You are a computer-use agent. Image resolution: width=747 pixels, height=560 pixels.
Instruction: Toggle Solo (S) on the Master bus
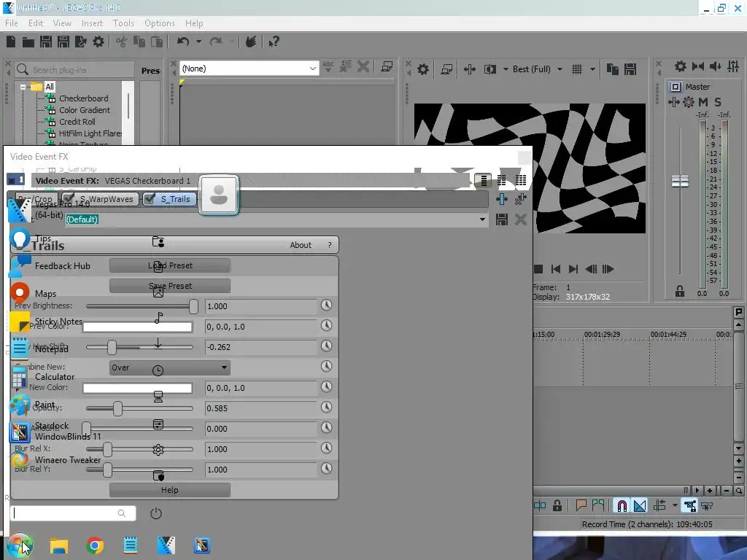tap(718, 102)
